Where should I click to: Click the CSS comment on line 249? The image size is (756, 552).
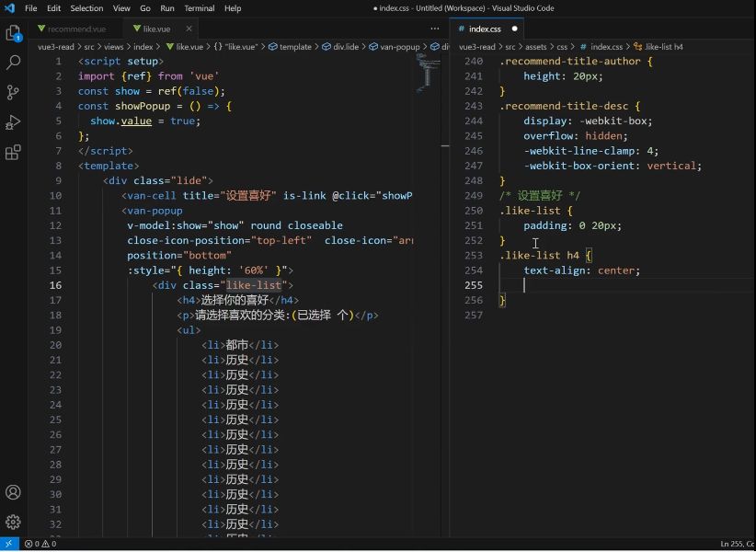point(540,196)
